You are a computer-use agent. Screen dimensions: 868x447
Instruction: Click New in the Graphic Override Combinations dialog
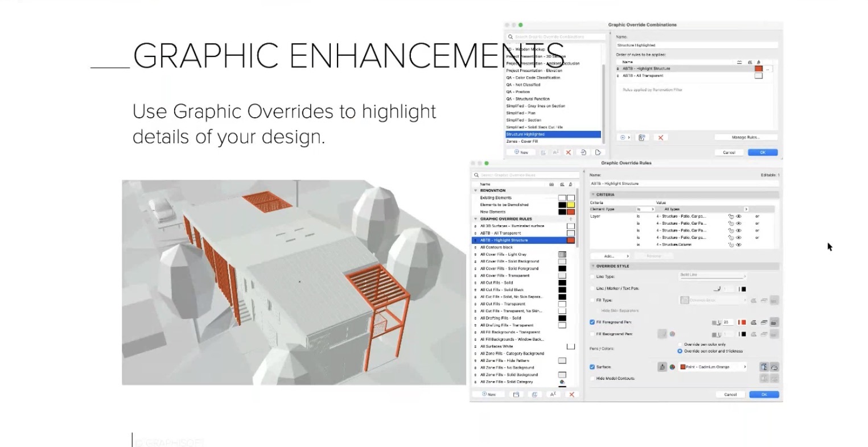[521, 152]
